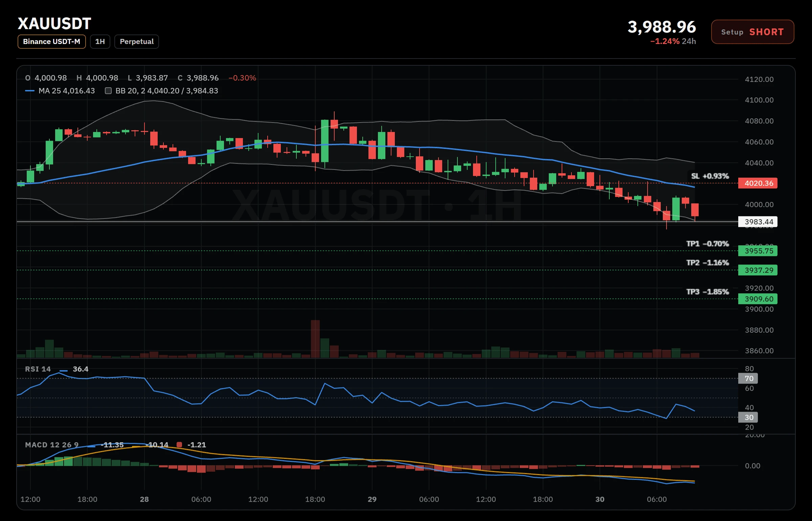Click the close price C 3,988.96
The width and height of the screenshot is (812, 521).
(198, 78)
